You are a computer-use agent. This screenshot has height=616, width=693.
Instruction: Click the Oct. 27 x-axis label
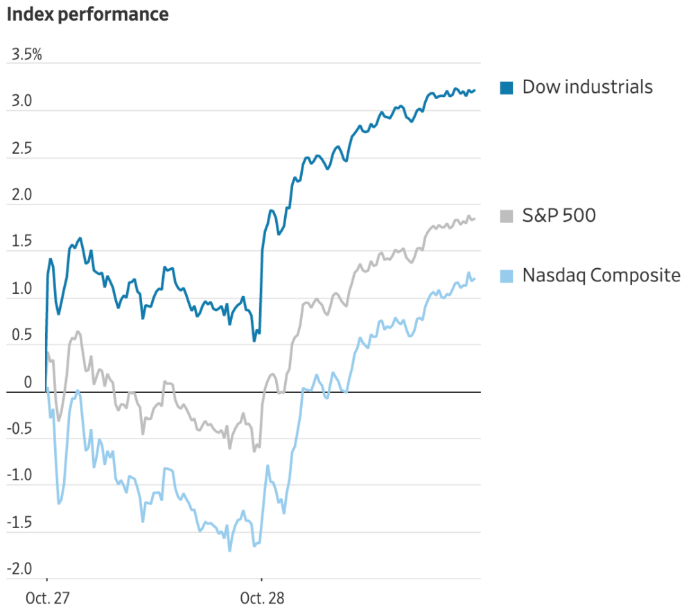[48, 598]
